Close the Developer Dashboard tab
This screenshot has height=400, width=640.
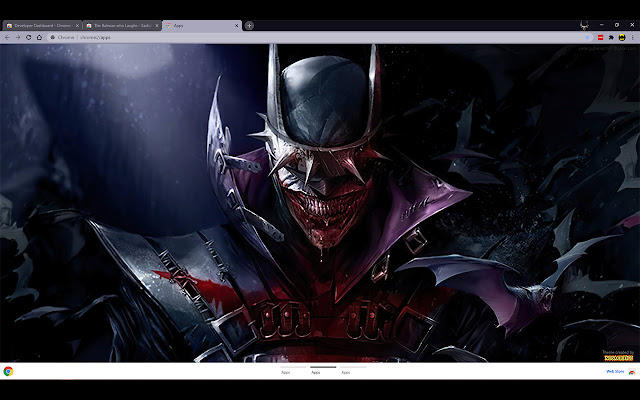(77, 25)
